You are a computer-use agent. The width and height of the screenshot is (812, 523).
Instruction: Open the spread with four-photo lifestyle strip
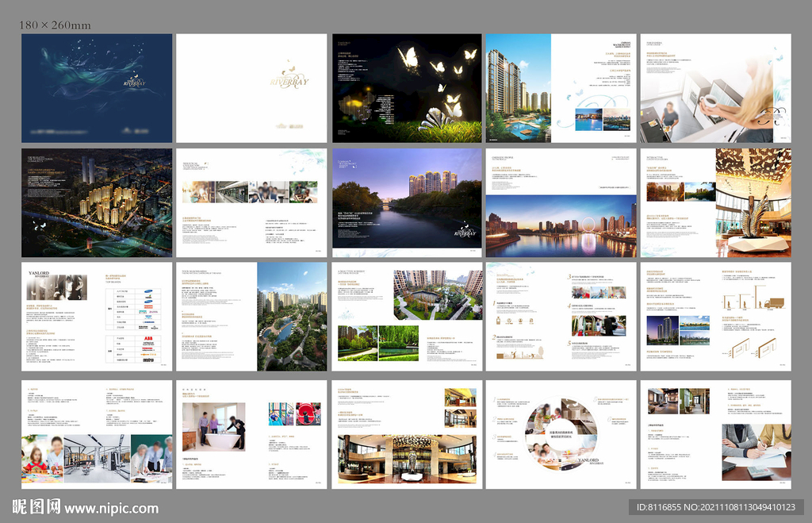251,202
